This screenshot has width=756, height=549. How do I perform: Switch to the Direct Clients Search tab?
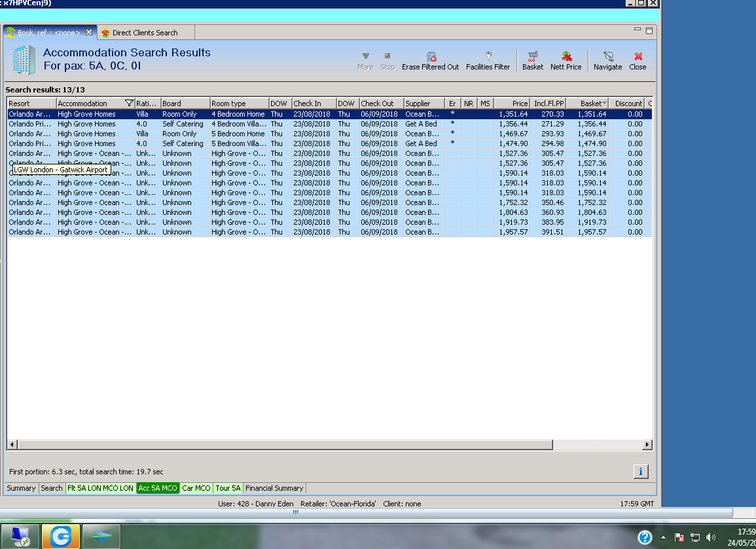click(144, 33)
